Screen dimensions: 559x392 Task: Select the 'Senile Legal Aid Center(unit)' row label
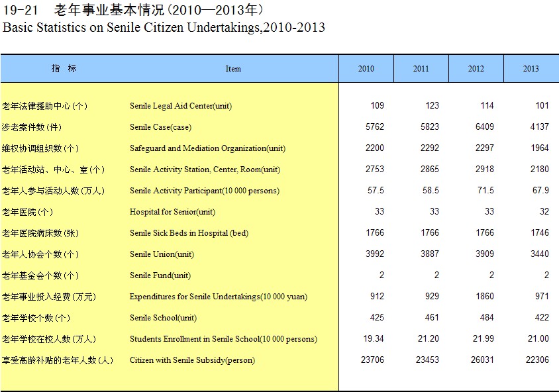(x=181, y=106)
